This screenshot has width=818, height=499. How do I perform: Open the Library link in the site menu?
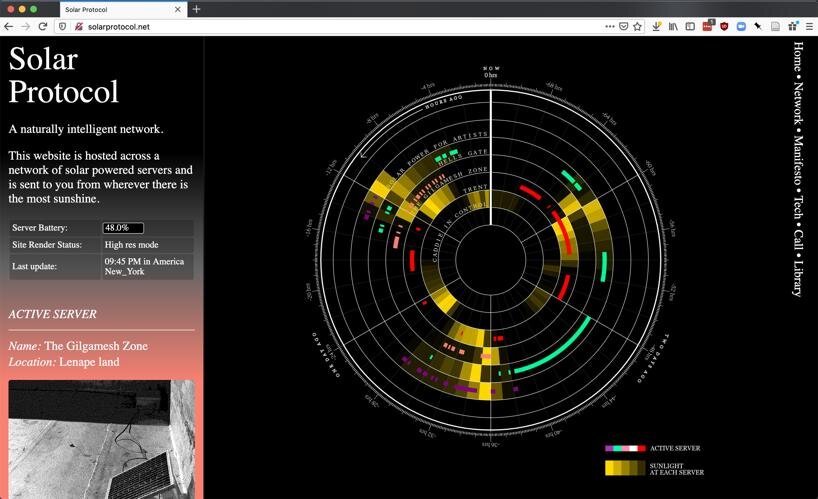pos(798,278)
